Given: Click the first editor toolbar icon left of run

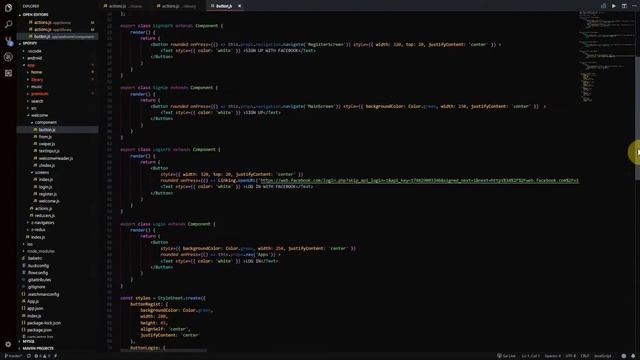Looking at the screenshot, I should tap(603, 6).
